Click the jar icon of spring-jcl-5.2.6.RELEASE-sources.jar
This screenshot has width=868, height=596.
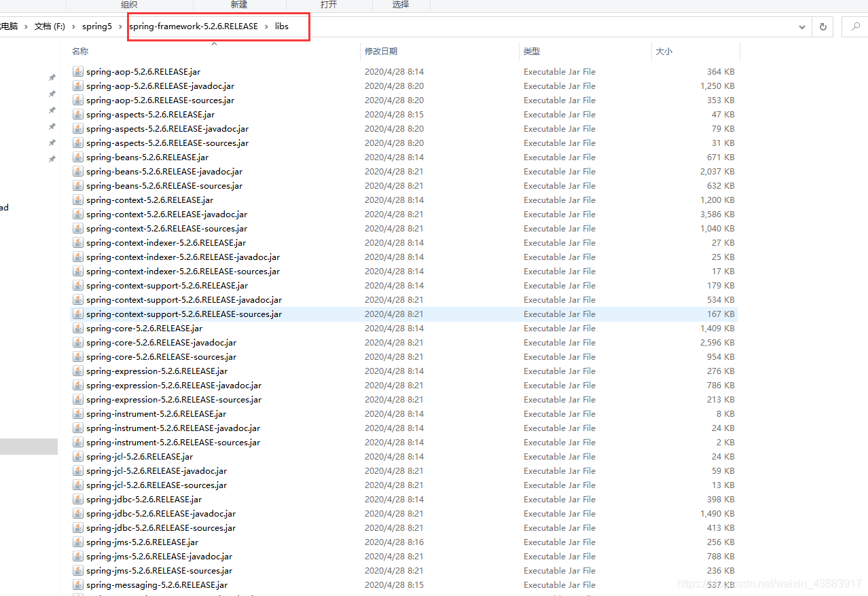(77, 485)
